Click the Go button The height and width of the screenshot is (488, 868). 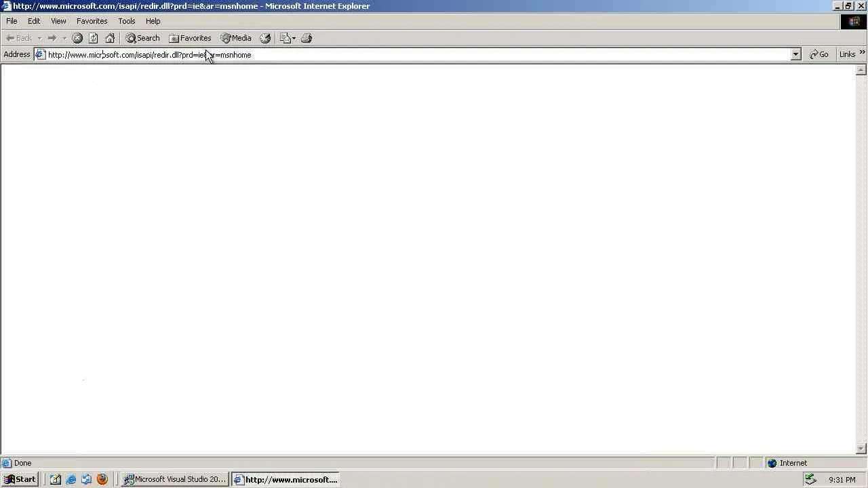click(x=819, y=54)
